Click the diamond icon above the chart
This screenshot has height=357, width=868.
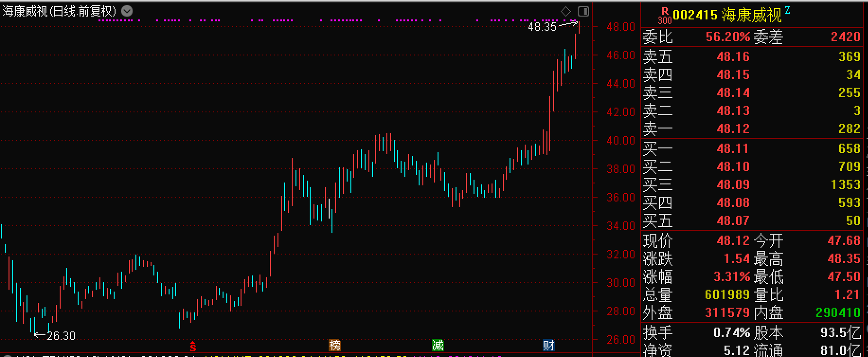coord(566,11)
